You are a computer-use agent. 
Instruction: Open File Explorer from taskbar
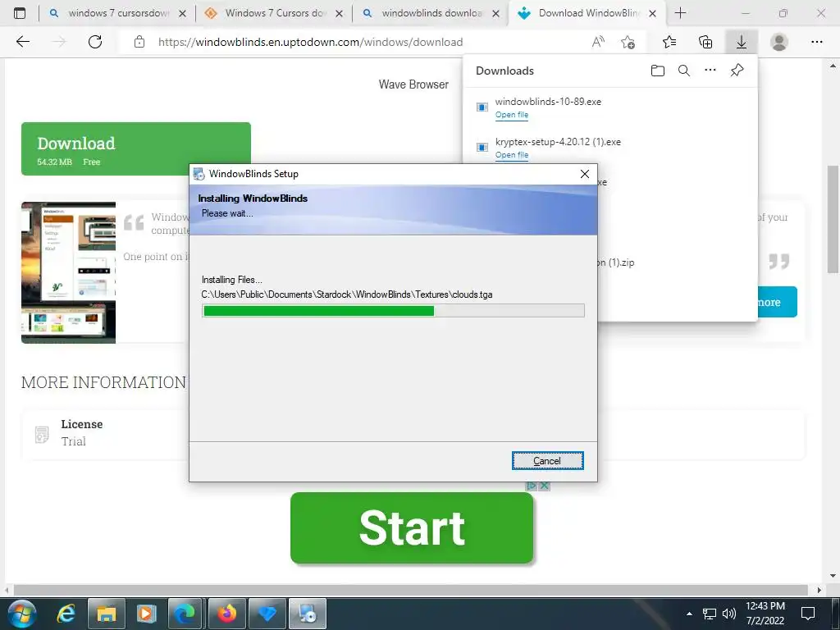coord(107,614)
